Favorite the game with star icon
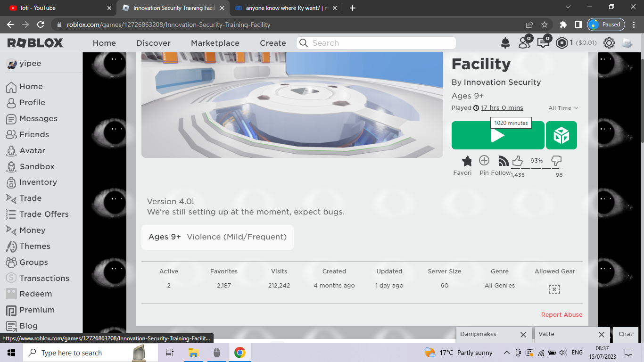644x362 pixels. (x=467, y=161)
